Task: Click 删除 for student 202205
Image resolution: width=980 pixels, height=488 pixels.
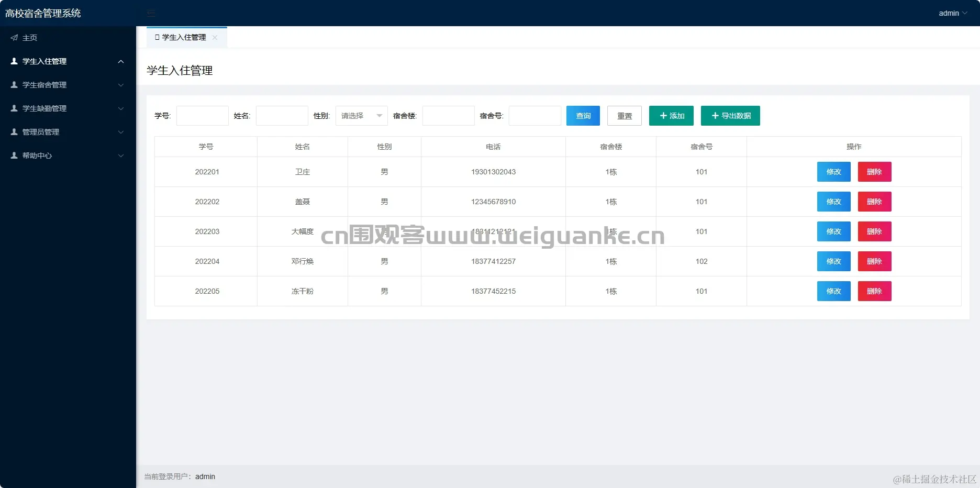Action: click(875, 291)
